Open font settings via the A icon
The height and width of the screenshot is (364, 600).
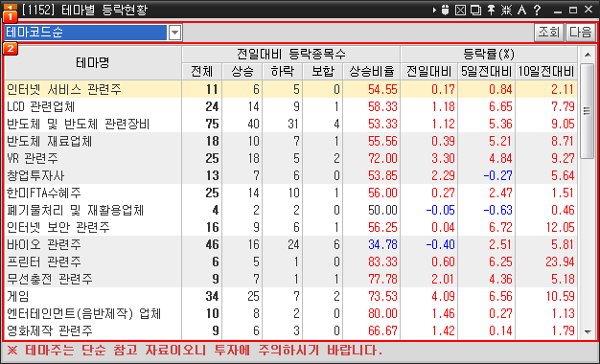[x=521, y=10]
